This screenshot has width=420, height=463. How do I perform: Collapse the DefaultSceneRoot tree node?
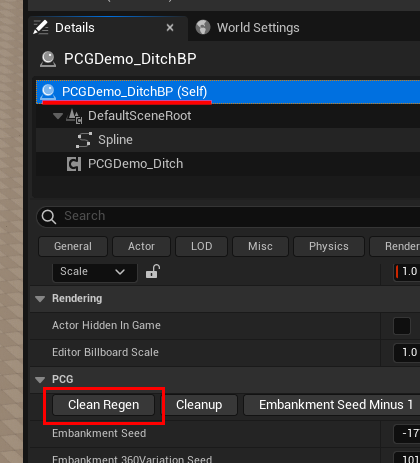(x=58, y=116)
